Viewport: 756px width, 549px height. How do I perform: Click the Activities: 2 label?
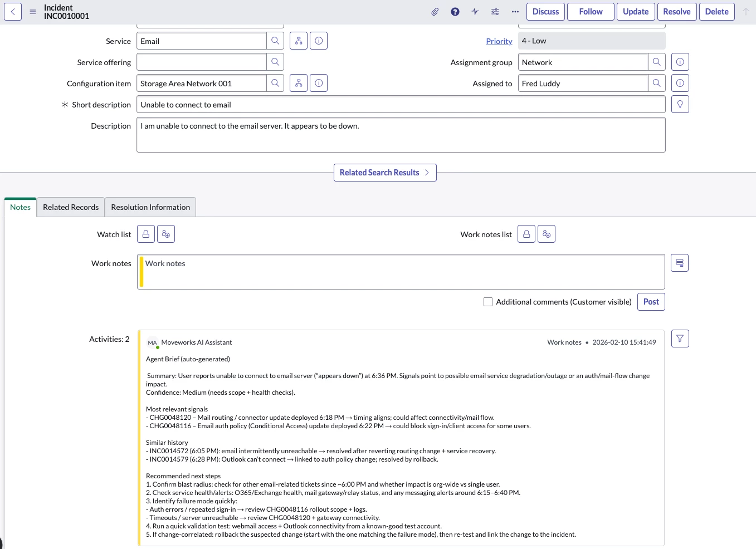click(109, 339)
